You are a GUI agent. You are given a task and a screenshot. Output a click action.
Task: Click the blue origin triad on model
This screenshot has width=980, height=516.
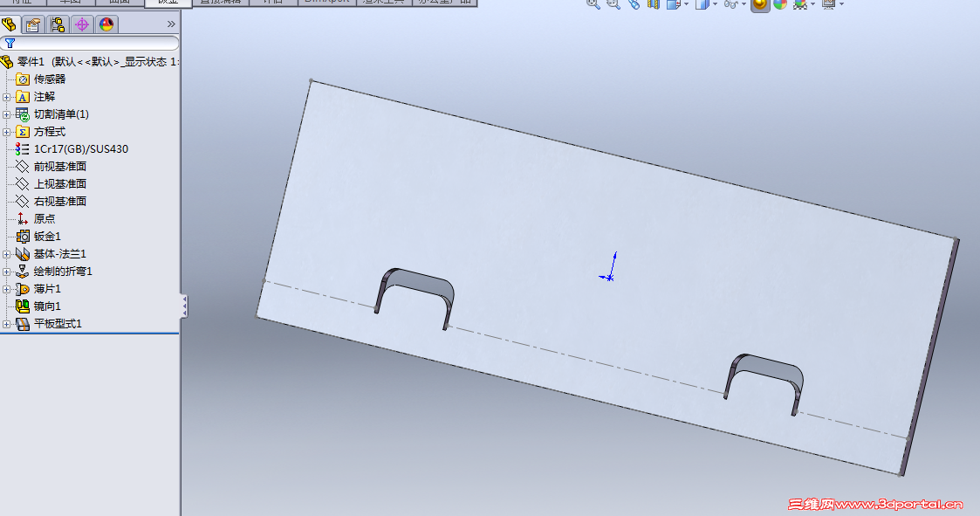pos(609,266)
